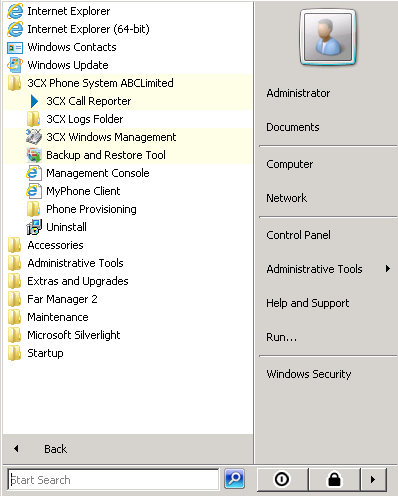Click in the Start Search field
This screenshot has width=398, height=496.
(113, 480)
